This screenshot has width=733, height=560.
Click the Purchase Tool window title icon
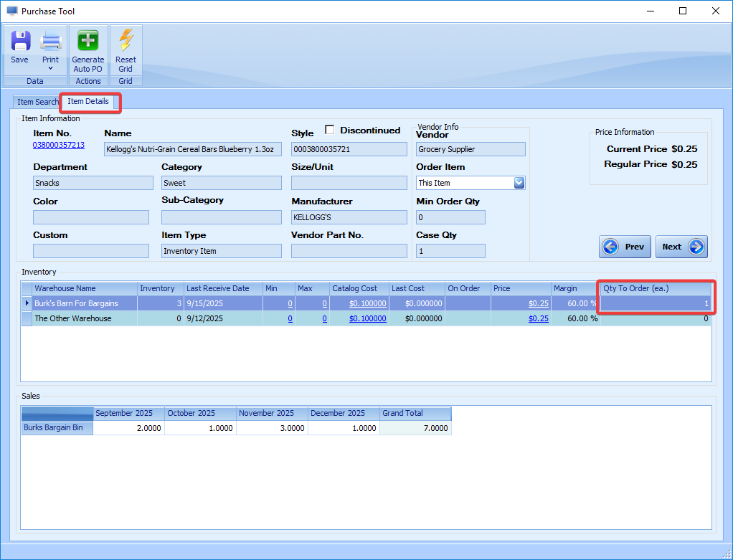11,11
